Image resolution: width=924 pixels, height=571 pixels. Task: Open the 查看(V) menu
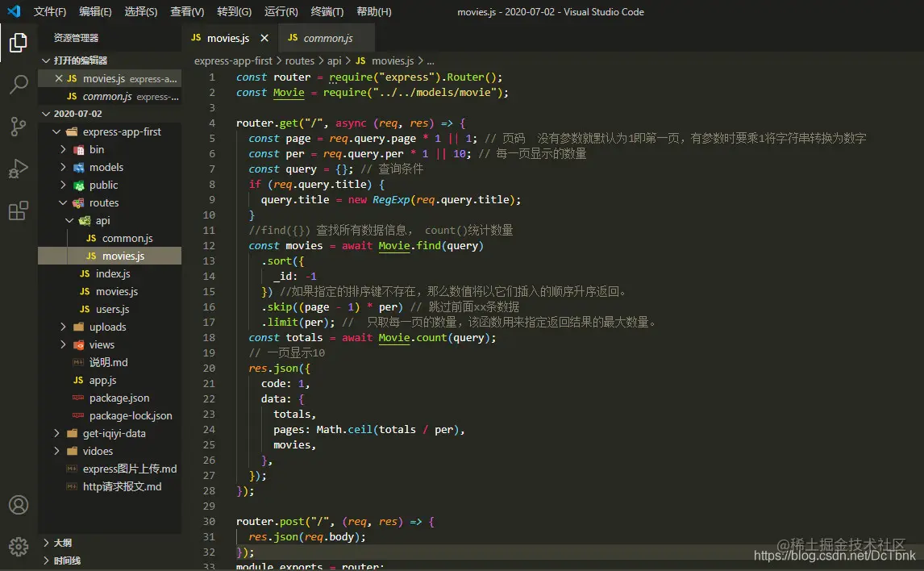point(187,11)
